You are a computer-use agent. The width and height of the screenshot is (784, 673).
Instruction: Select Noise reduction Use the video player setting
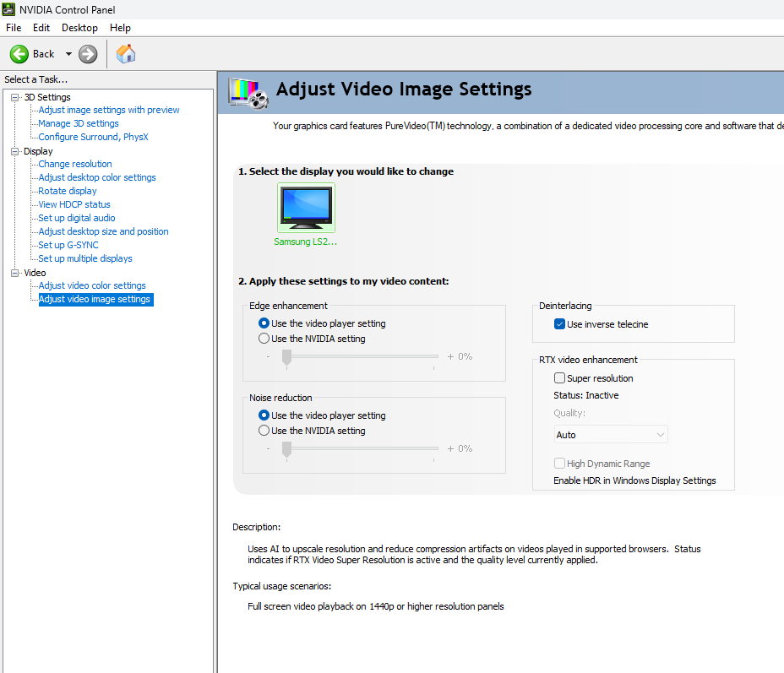tap(264, 415)
